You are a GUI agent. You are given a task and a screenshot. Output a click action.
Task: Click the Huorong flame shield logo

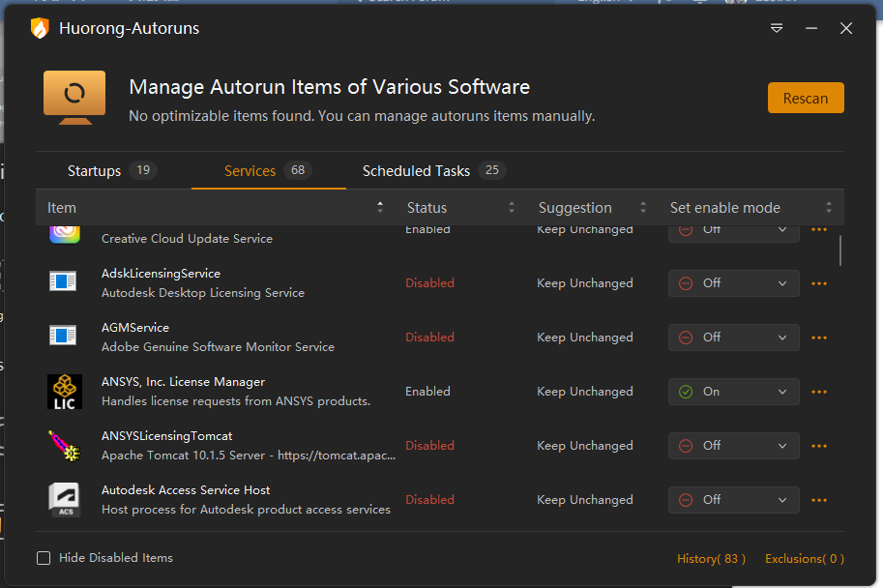(x=40, y=28)
